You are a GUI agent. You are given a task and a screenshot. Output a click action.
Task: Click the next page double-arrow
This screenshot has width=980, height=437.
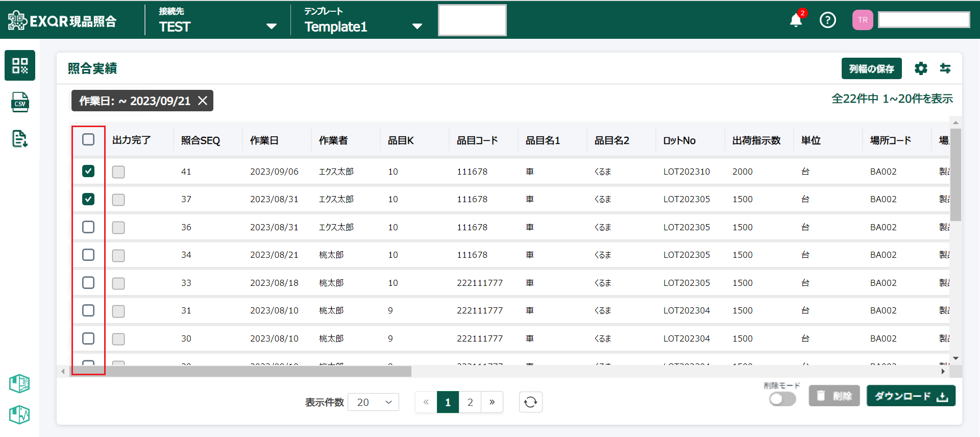(x=492, y=402)
